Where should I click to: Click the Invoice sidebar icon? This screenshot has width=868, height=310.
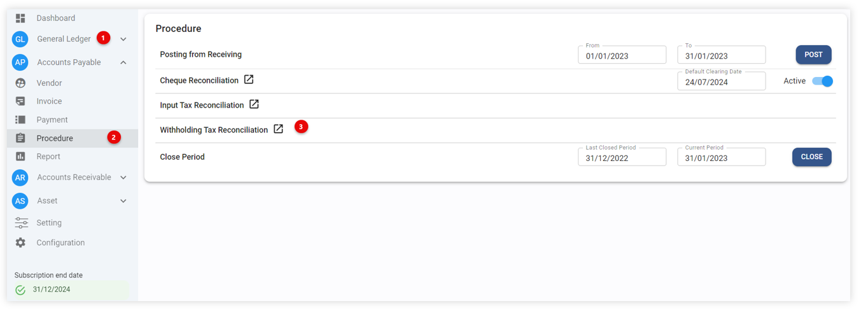click(x=20, y=101)
